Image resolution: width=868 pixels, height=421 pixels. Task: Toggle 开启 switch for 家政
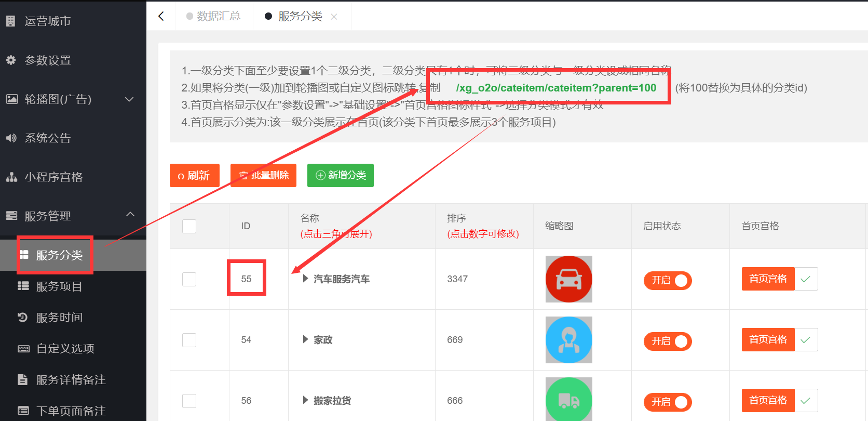[668, 341]
